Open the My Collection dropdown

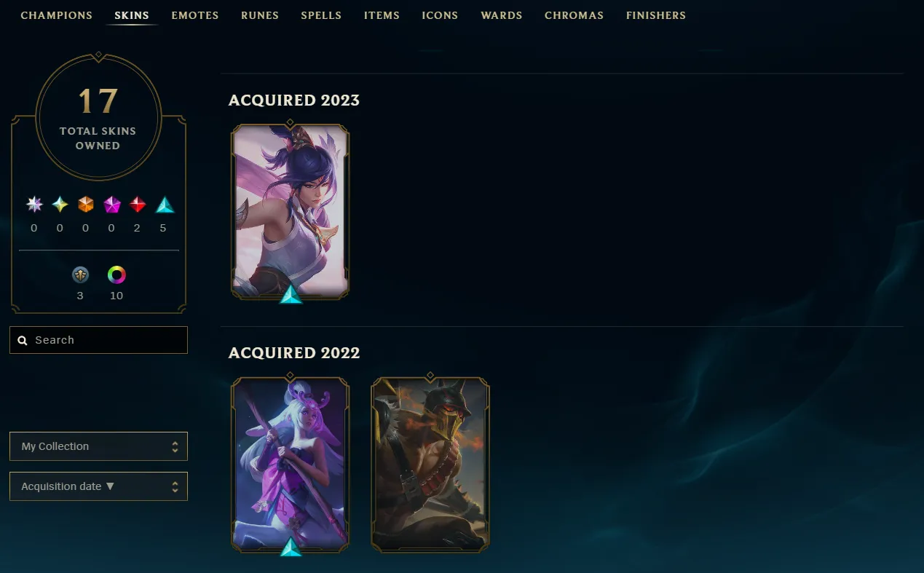(98, 446)
